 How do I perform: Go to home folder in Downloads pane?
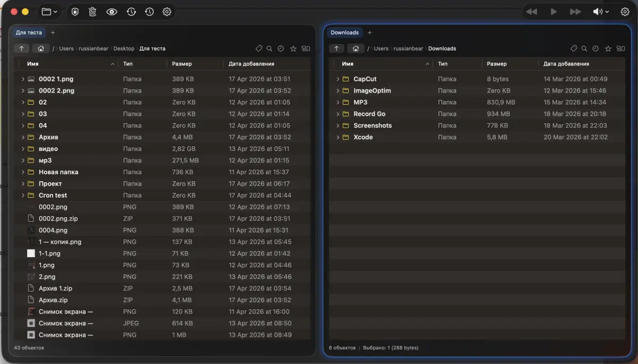click(355, 48)
